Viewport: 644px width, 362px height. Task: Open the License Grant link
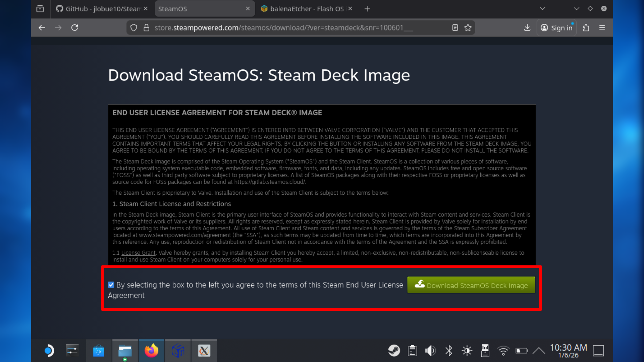[x=138, y=253]
